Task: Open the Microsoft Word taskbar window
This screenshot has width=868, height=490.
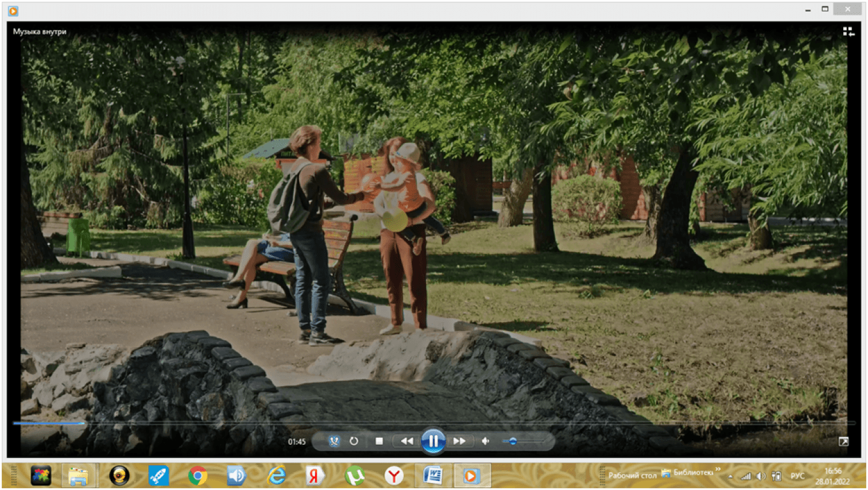Action: pyautogui.click(x=433, y=476)
